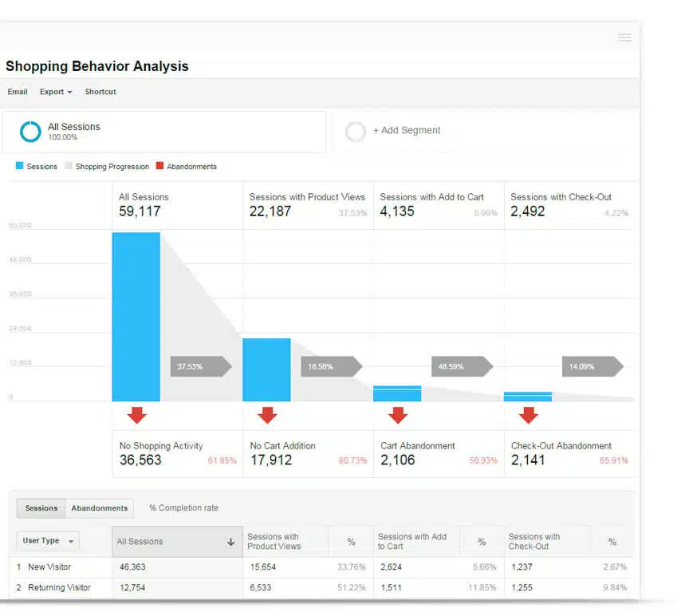Image resolution: width=685 pixels, height=616 pixels.
Task: Select the Returning Visitor row label
Action: [x=60, y=587]
